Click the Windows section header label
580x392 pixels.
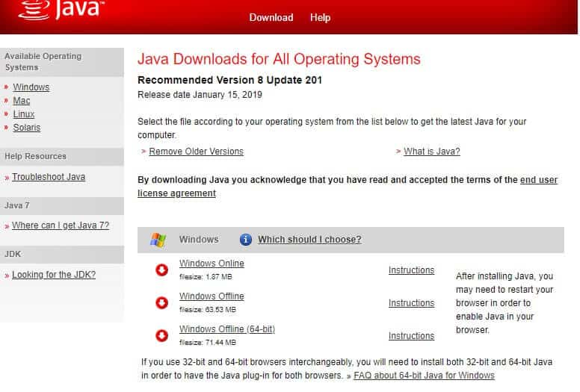coord(199,240)
